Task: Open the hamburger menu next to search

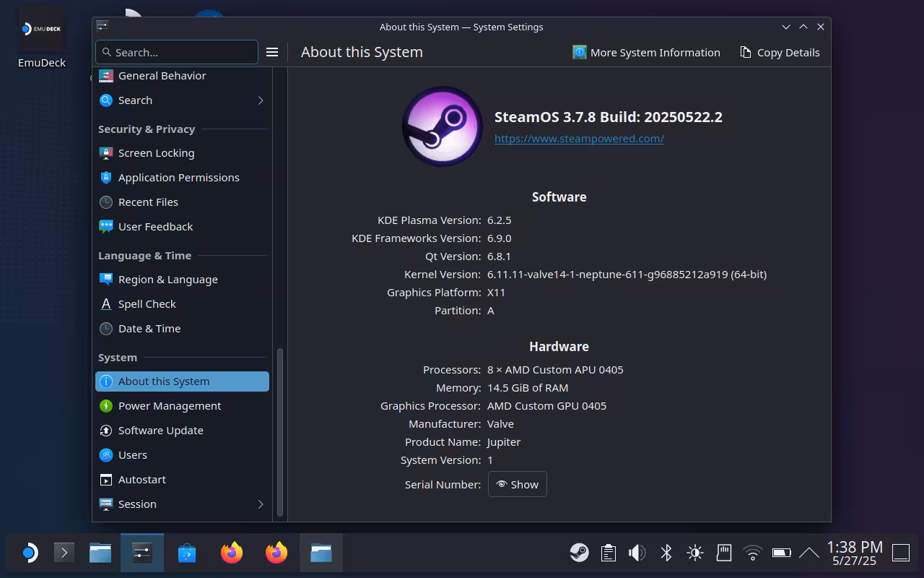Action: pyautogui.click(x=272, y=52)
